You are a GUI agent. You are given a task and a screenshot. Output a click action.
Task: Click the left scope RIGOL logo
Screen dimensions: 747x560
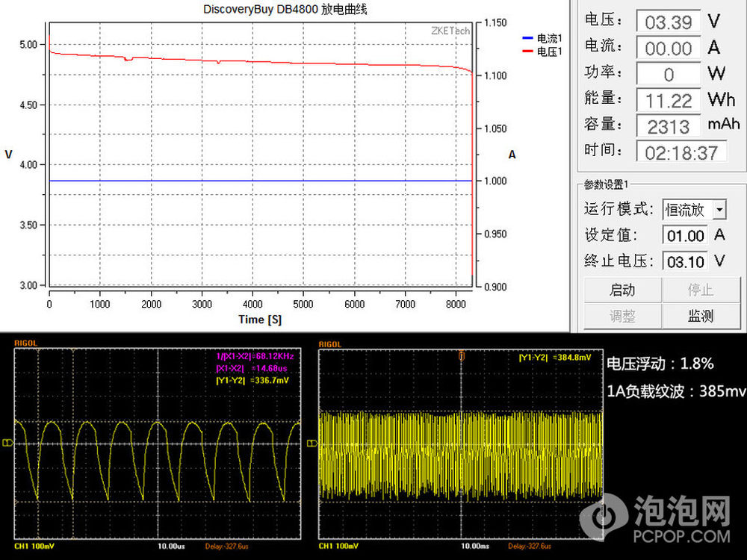(x=25, y=343)
